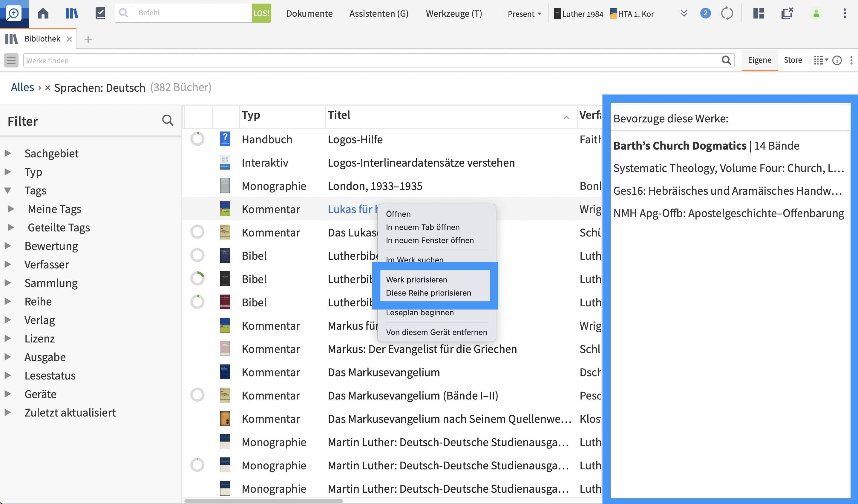Open the Logos home page icon
This screenshot has width=858, height=504.
pos(43,14)
